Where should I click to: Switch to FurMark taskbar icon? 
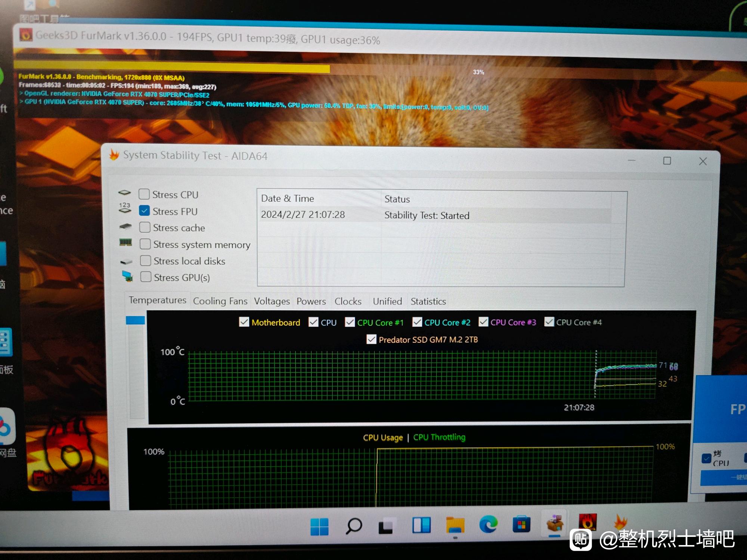(588, 522)
